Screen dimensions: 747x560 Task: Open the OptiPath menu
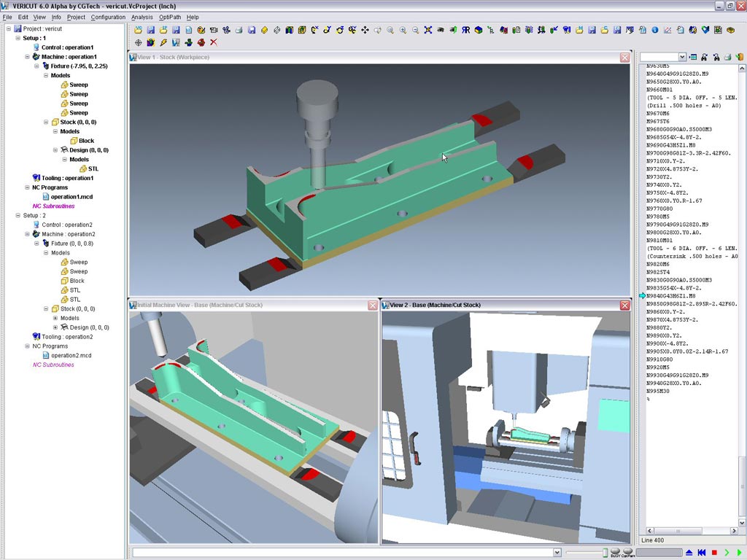coord(169,17)
